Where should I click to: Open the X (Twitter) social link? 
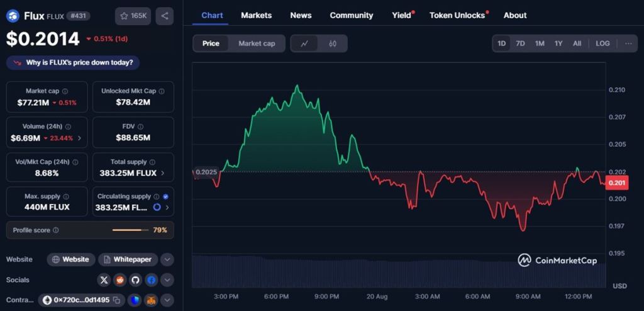pyautogui.click(x=104, y=280)
